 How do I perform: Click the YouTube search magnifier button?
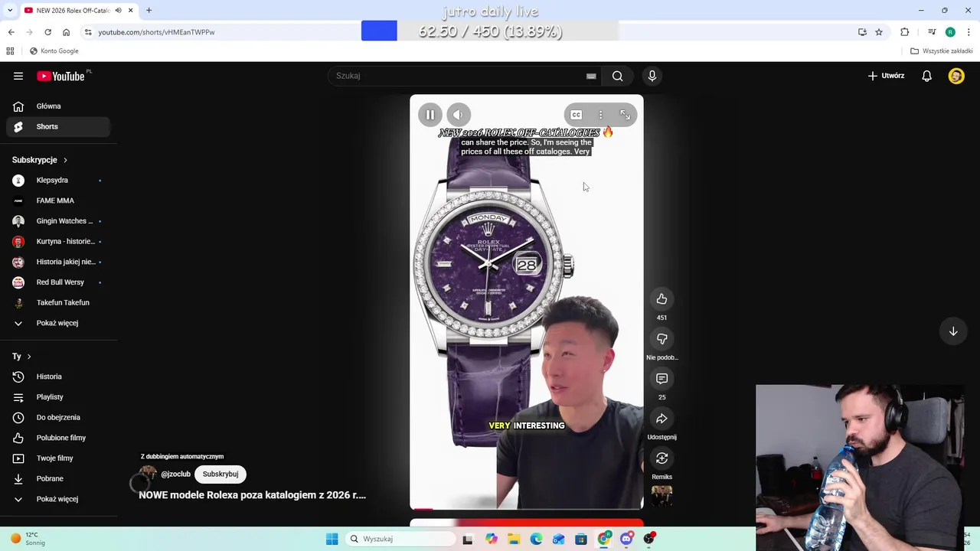[617, 76]
